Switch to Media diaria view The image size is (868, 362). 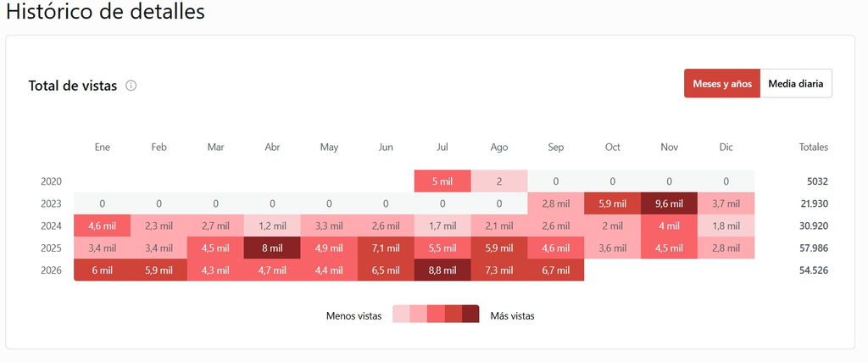click(796, 84)
